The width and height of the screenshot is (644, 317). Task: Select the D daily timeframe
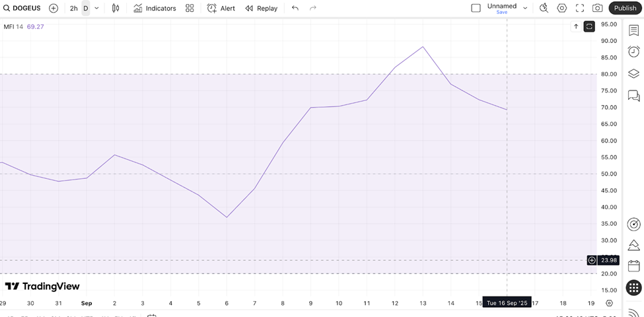pos(86,9)
